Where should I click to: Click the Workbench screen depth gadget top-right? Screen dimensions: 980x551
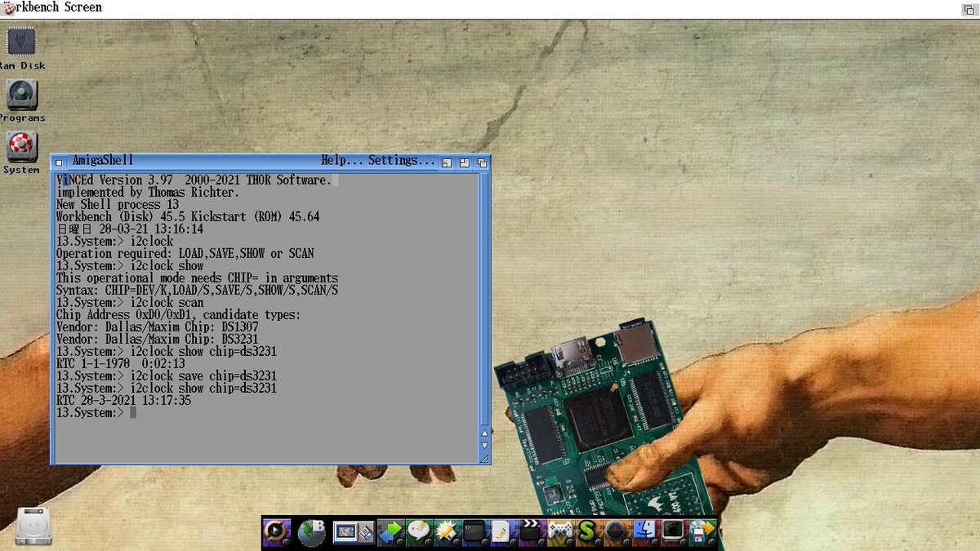(x=969, y=9)
